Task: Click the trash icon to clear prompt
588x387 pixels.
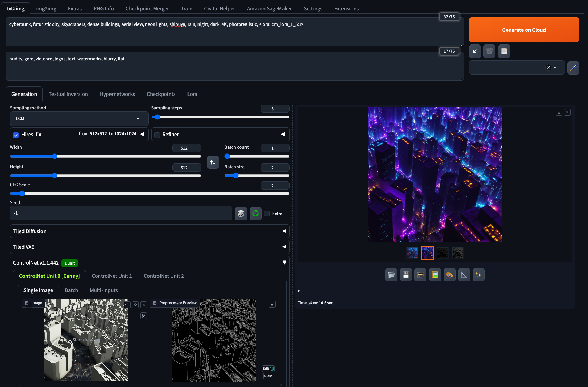Action: tap(489, 51)
